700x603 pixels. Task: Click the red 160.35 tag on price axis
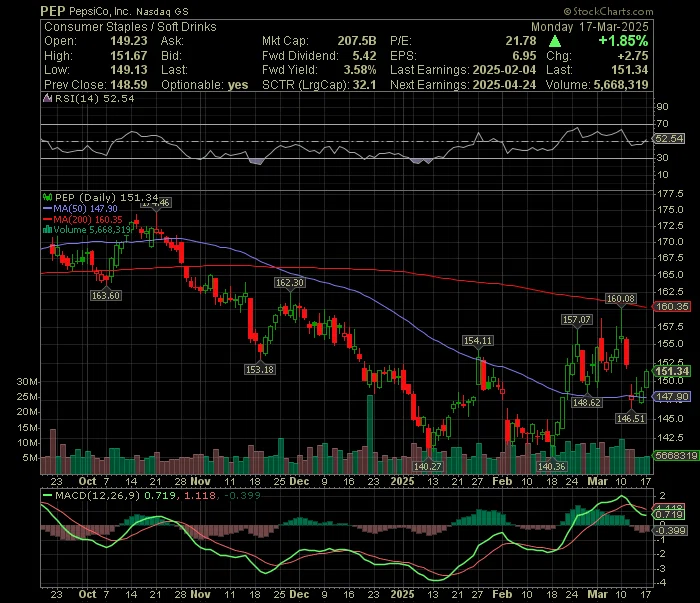tap(672, 307)
